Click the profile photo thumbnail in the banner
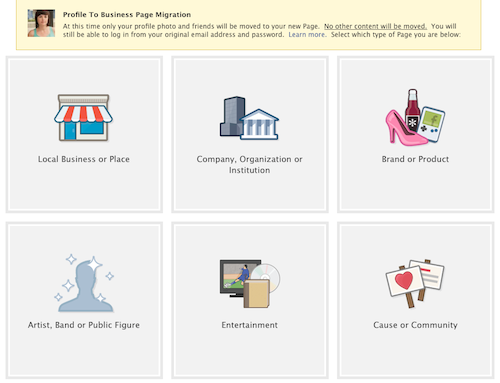 [41, 23]
